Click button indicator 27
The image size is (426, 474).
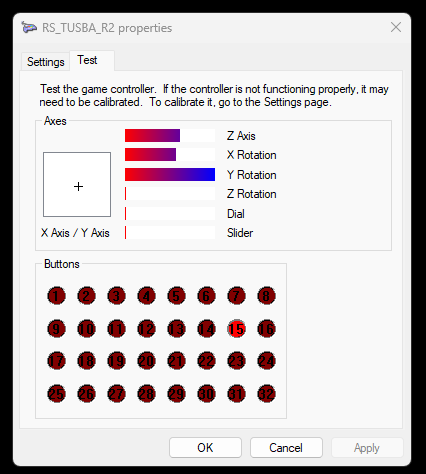click(116, 394)
